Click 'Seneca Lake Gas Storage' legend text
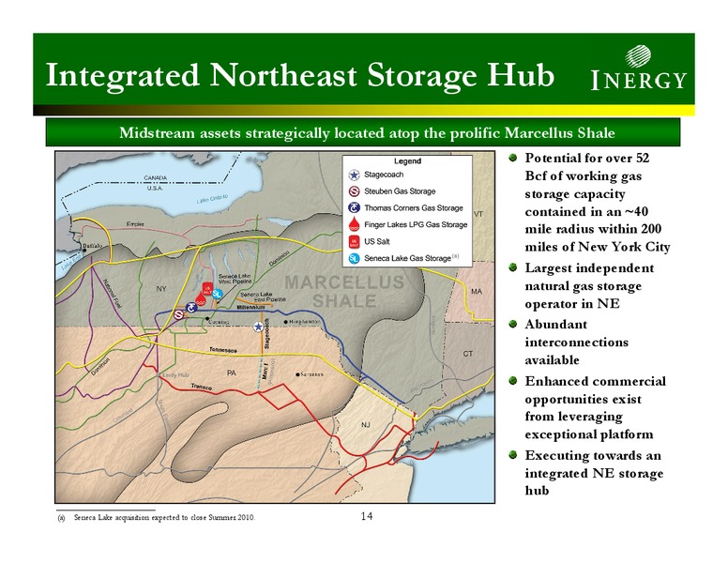Image resolution: width=728 pixels, height=563 pixels. coord(408,258)
